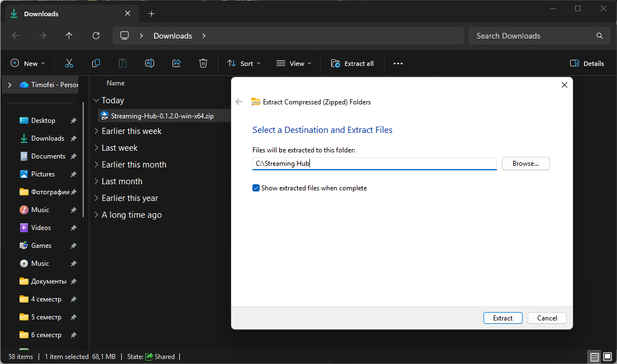This screenshot has height=364, width=617.
Task: Open the New dropdown menu
Action: (27, 63)
